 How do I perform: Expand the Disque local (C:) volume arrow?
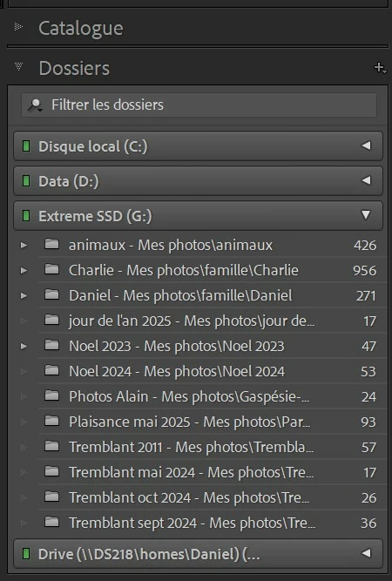[366, 145]
